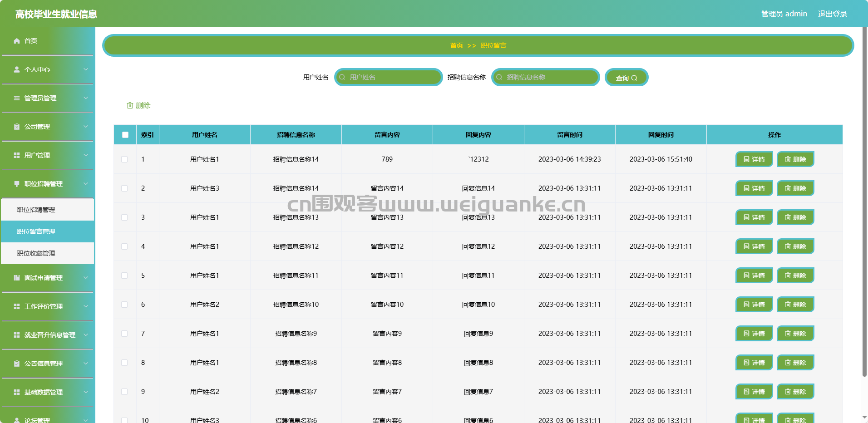Expand the 用户管理 menu chevron
The height and width of the screenshot is (423, 868).
pos(86,155)
